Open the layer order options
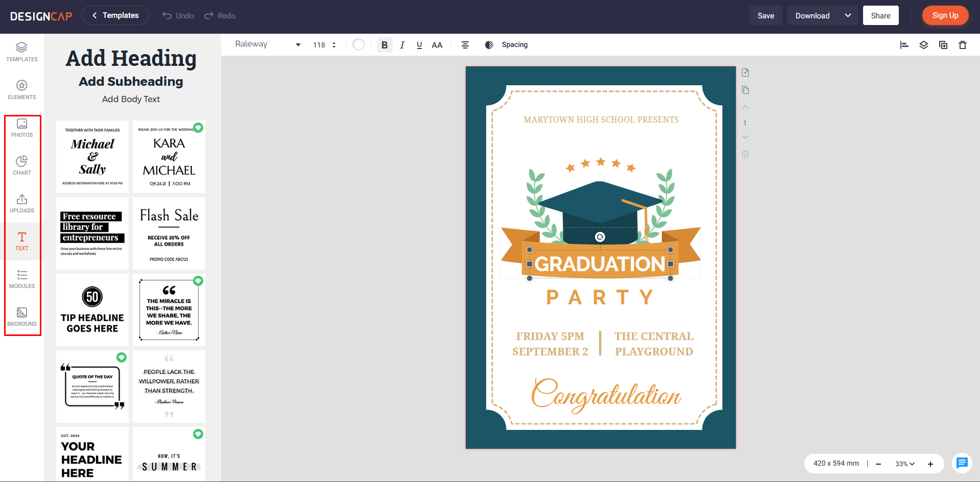Viewport: 980px width, 482px height. pyautogui.click(x=924, y=45)
